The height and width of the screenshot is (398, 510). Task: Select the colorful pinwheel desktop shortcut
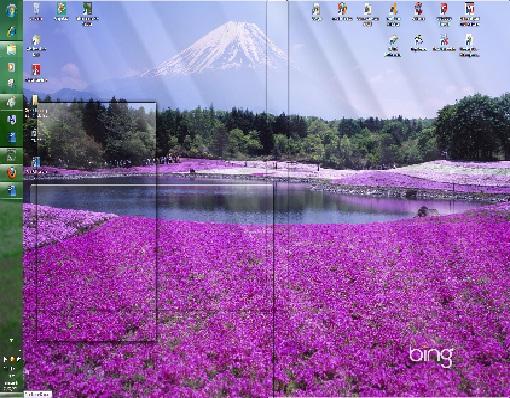coord(342,11)
